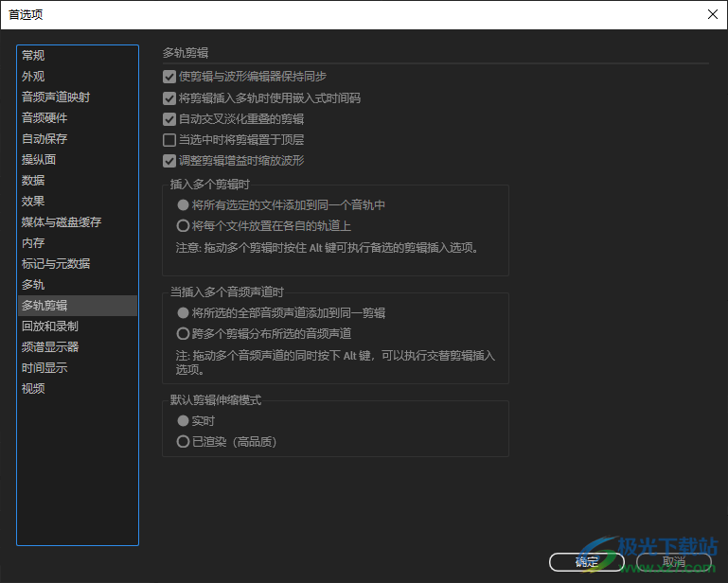
Task: Switch to 外观 preferences
Action: [x=78, y=76]
